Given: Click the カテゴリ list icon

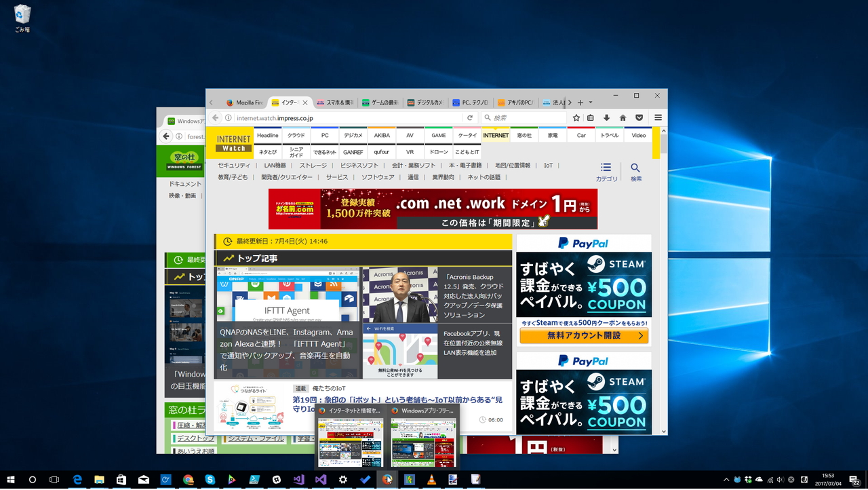Looking at the screenshot, I should pos(606,172).
